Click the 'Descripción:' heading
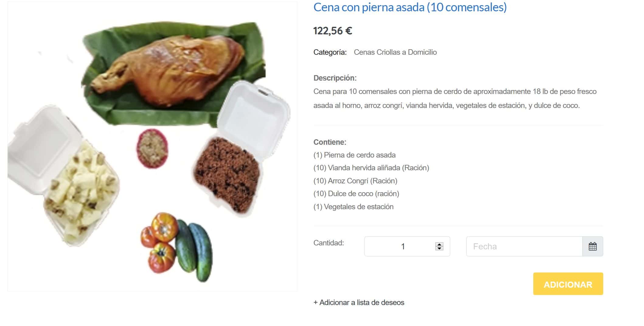The height and width of the screenshot is (326, 644). coord(335,78)
